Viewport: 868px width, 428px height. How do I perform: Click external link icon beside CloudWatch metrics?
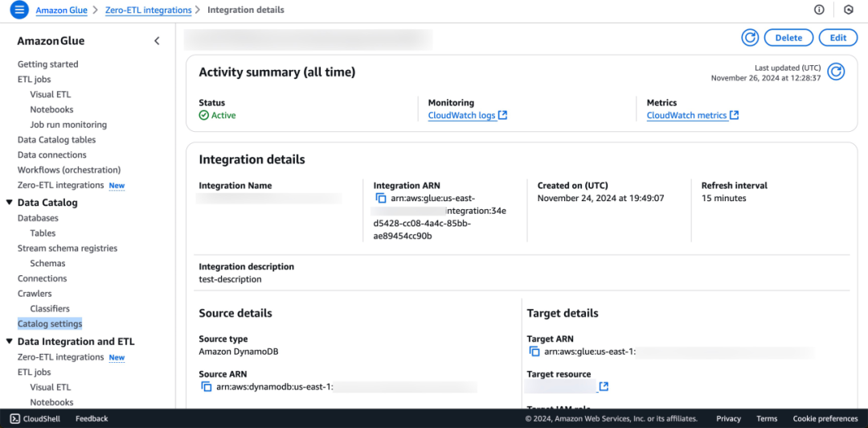(734, 115)
